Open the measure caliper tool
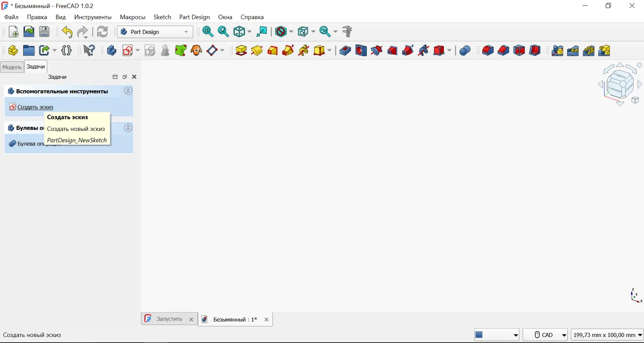The image size is (644, 343). click(348, 32)
